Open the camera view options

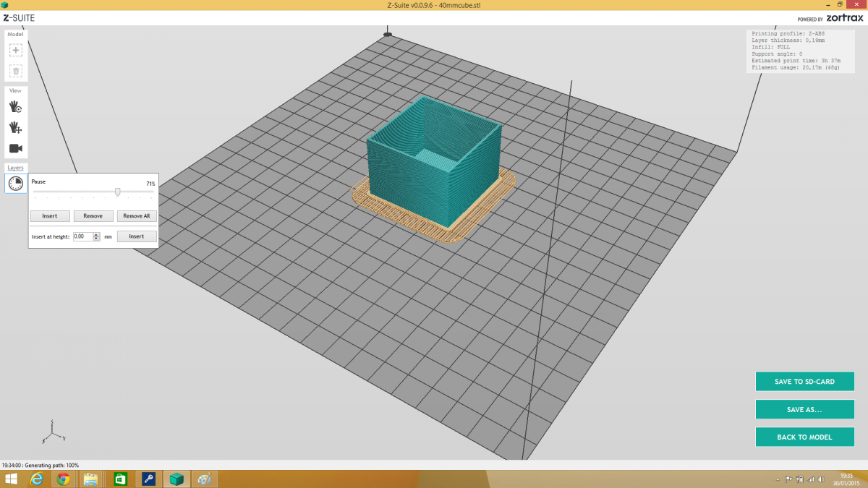pos(16,148)
